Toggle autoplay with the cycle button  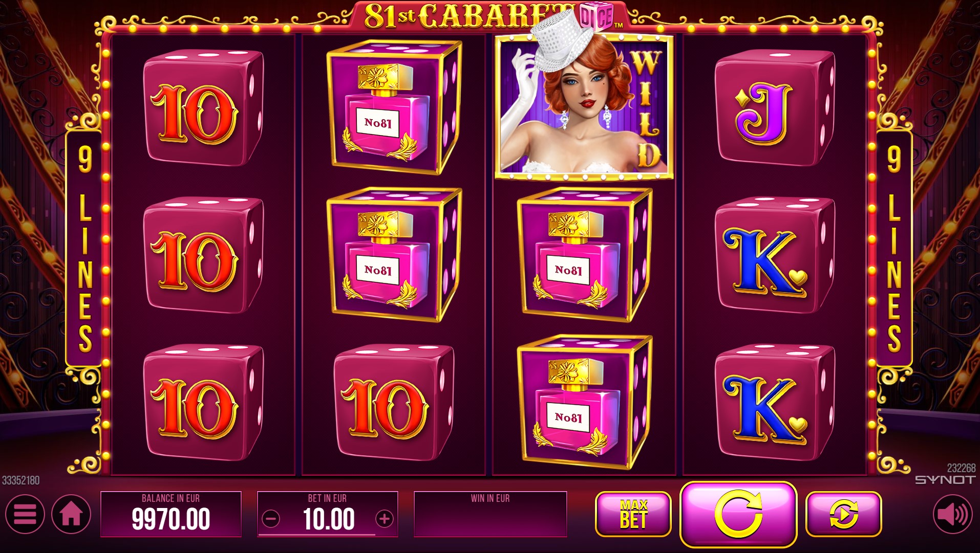843,514
